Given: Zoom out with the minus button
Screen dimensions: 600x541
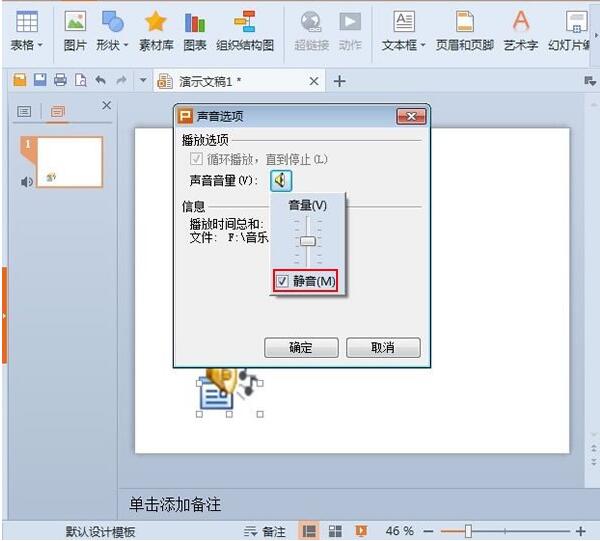Looking at the screenshot, I should [429, 531].
